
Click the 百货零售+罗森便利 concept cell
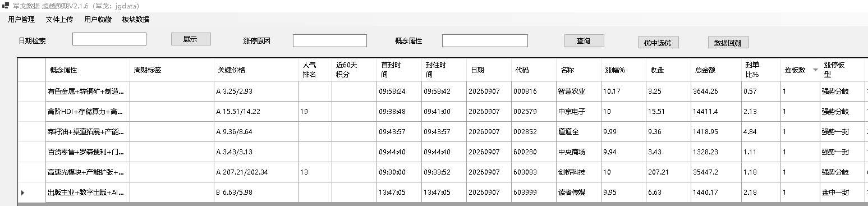tap(88, 152)
